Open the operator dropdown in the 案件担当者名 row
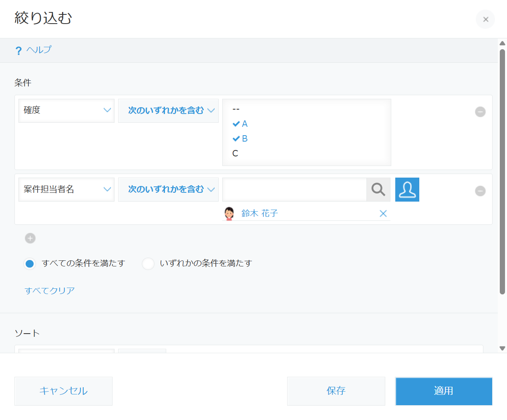Screen dimensions: 507x420 [x=168, y=190]
